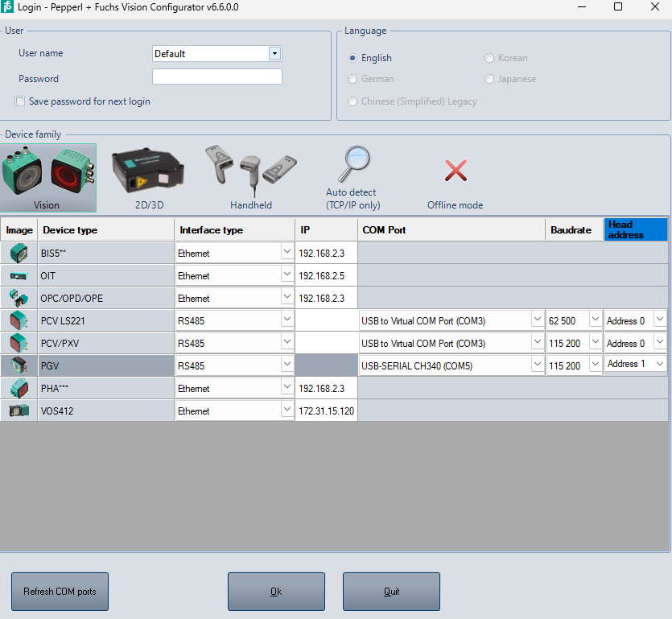This screenshot has width=672, height=619.
Task: Enable Save password for next login
Action: pyautogui.click(x=20, y=102)
